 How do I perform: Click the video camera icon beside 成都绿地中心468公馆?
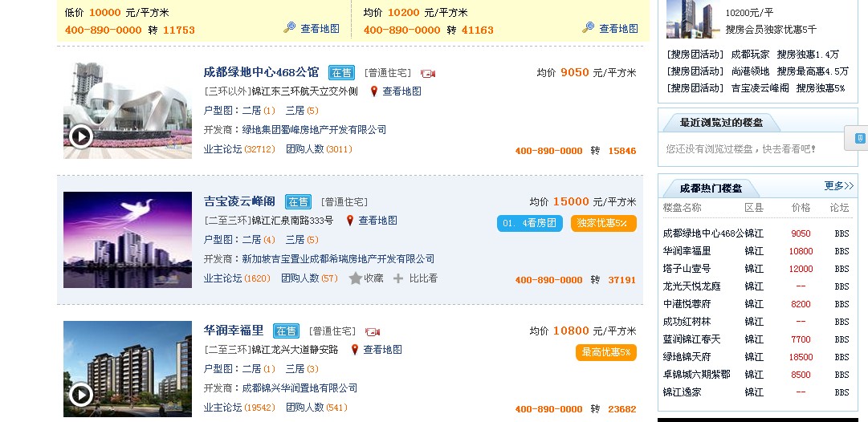tap(428, 73)
